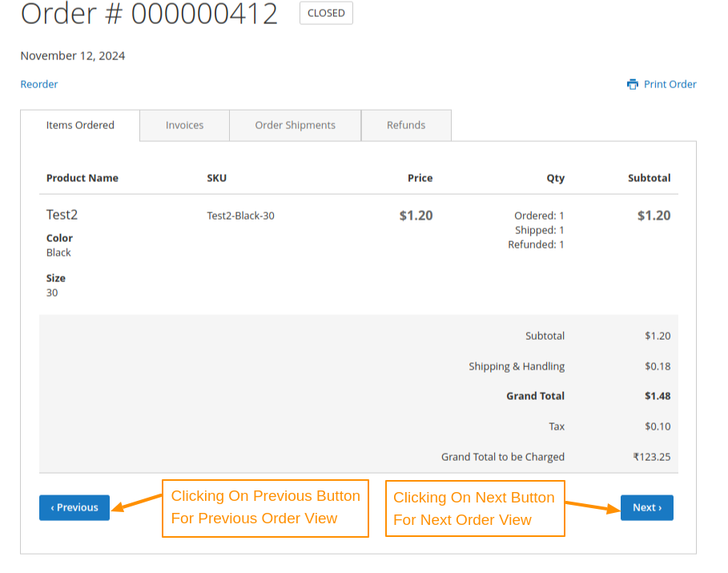Image resolution: width=728 pixels, height=573 pixels.
Task: Open the Order Shipments tab
Action: (295, 125)
